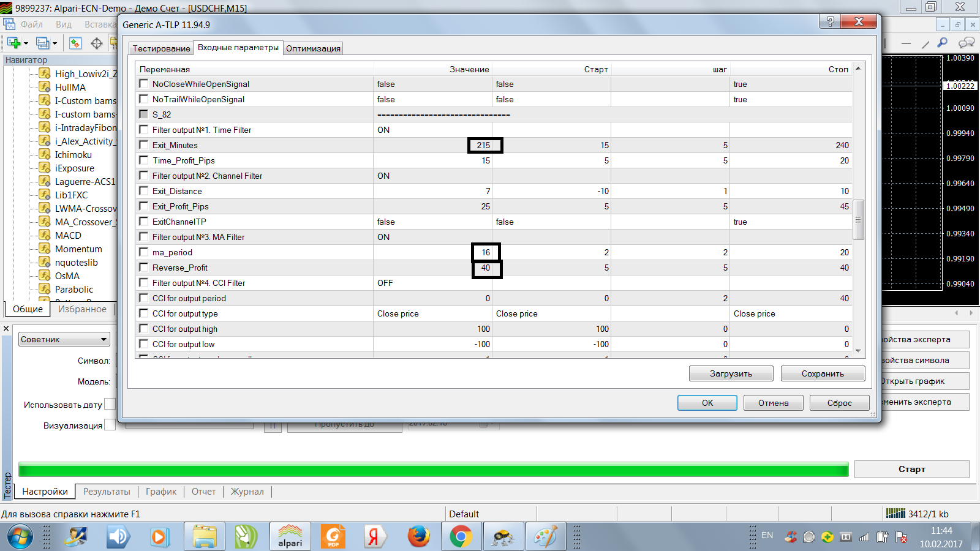Viewport: 980px width, 551px height.
Task: Click the chat bubbles icon in toolbar
Action: click(967, 42)
